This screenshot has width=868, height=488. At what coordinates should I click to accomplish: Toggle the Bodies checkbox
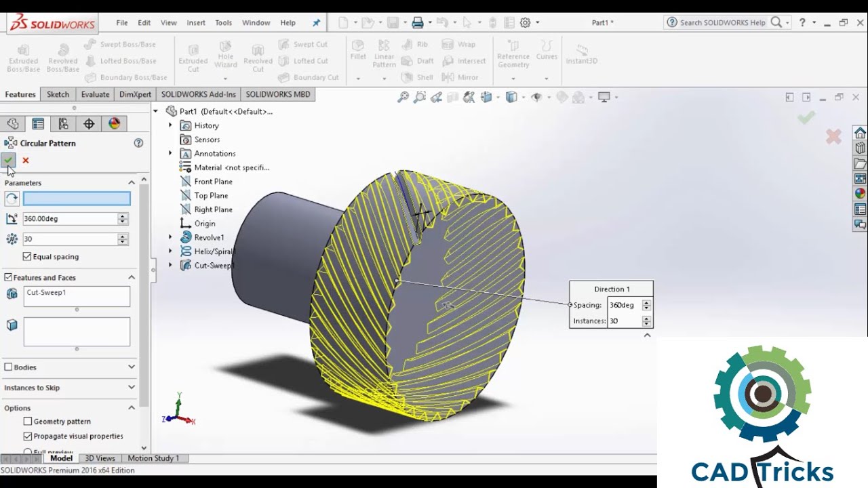click(8, 367)
